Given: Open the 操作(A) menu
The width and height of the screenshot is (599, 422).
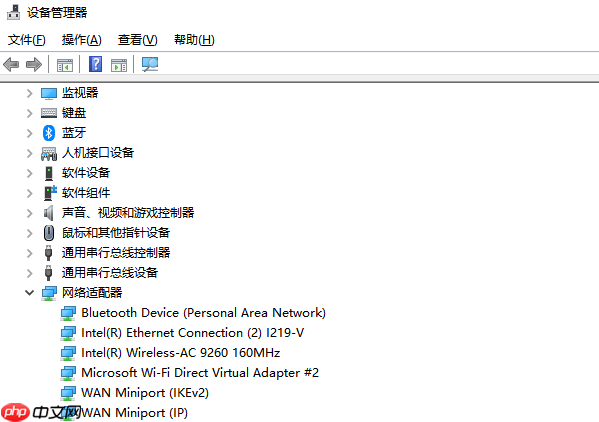Looking at the screenshot, I should coord(82,40).
